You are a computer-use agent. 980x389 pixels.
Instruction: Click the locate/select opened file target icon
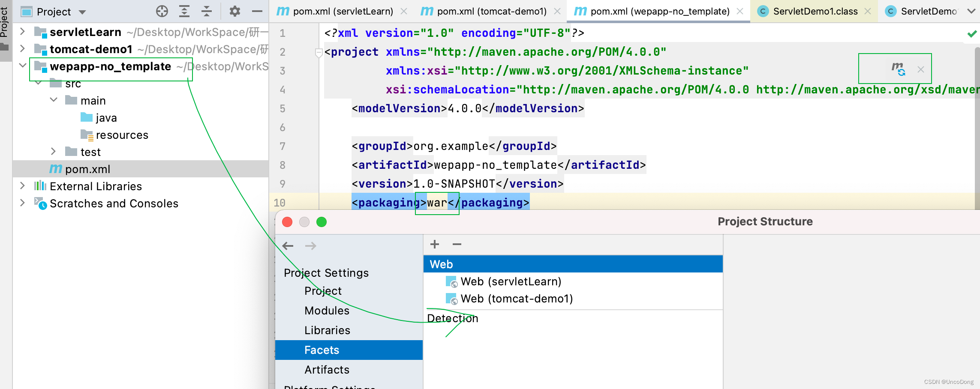click(x=162, y=11)
